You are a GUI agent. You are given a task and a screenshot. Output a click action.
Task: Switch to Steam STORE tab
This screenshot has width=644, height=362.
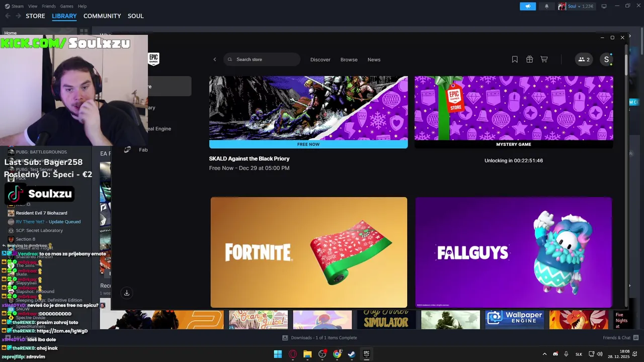point(35,16)
